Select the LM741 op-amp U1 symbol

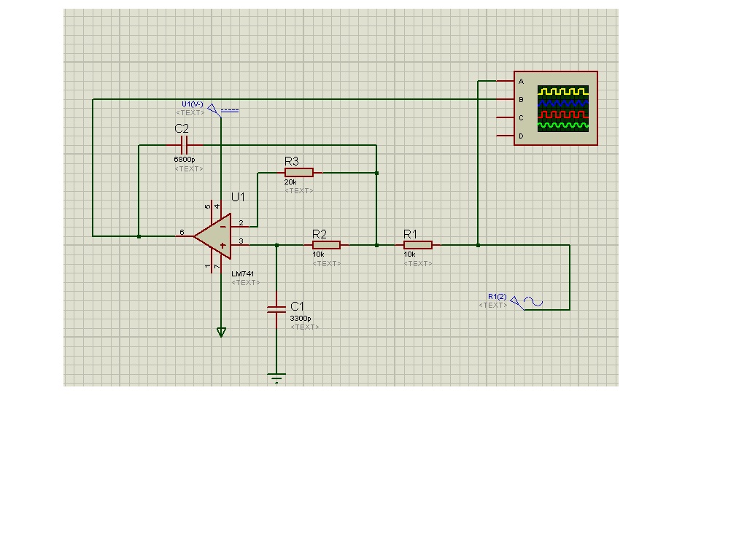[214, 236]
